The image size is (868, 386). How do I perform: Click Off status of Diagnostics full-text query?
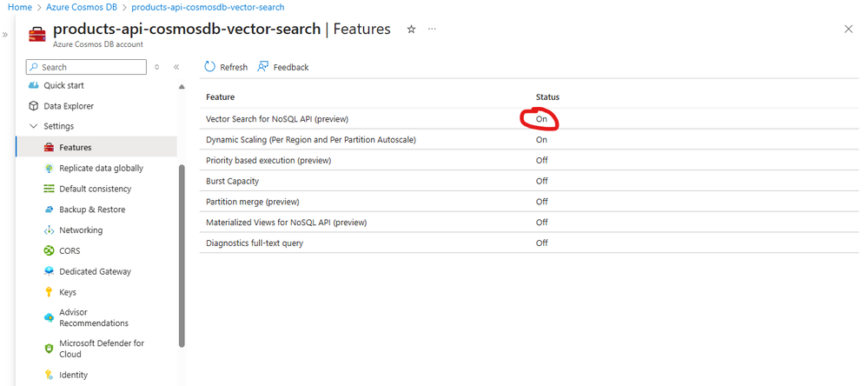pos(542,243)
